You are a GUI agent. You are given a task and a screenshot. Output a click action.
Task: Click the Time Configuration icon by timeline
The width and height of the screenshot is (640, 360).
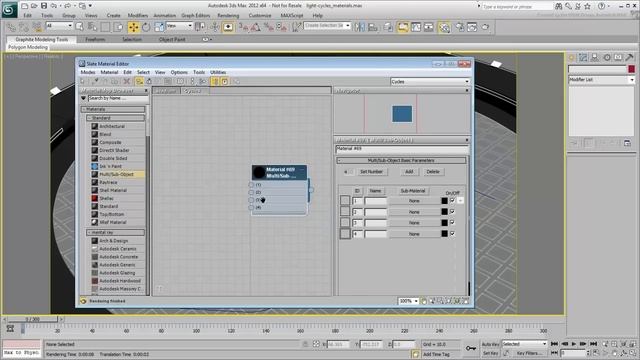596,353
